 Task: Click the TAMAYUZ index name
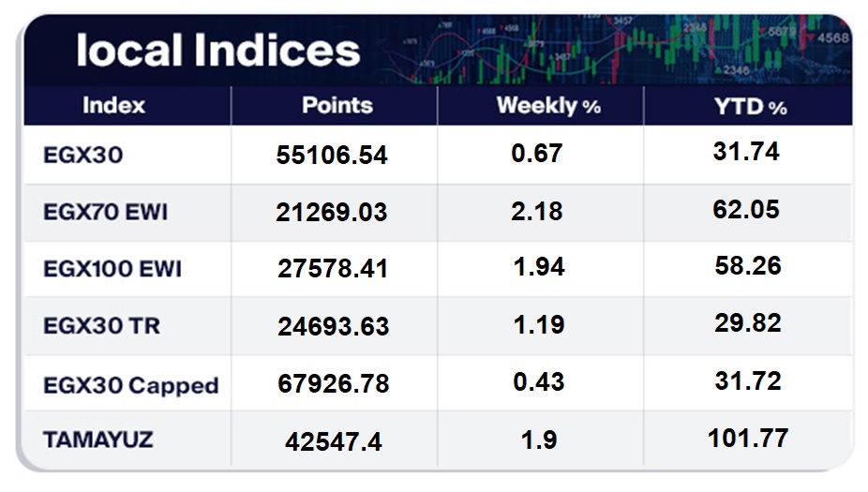tap(98, 440)
